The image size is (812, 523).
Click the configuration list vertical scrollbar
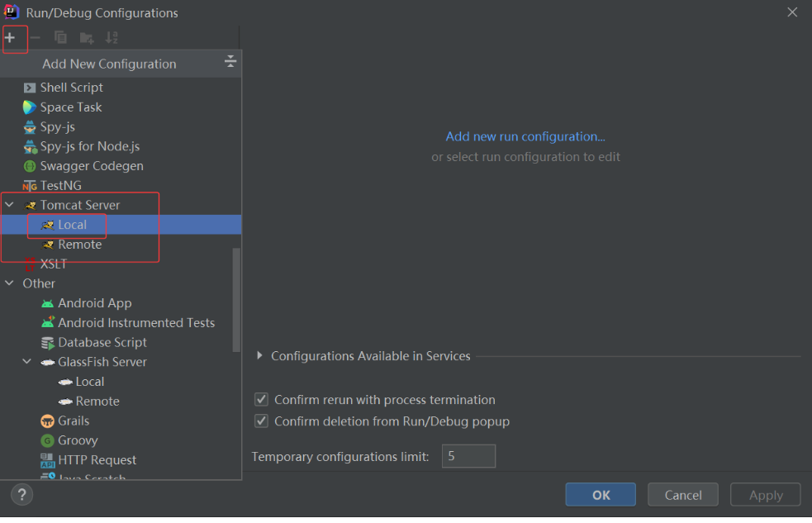click(x=236, y=300)
